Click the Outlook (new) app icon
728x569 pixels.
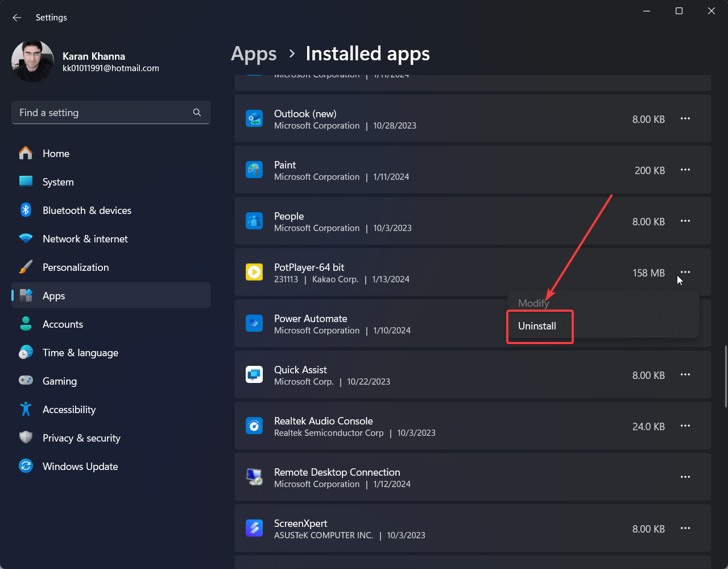254,118
